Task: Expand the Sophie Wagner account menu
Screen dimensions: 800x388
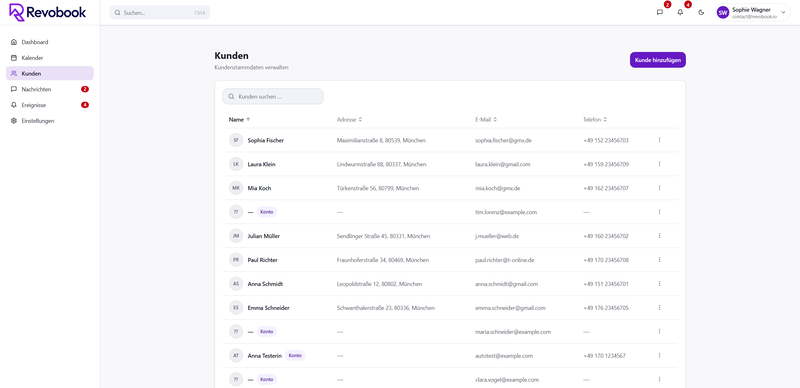Action: coord(753,12)
